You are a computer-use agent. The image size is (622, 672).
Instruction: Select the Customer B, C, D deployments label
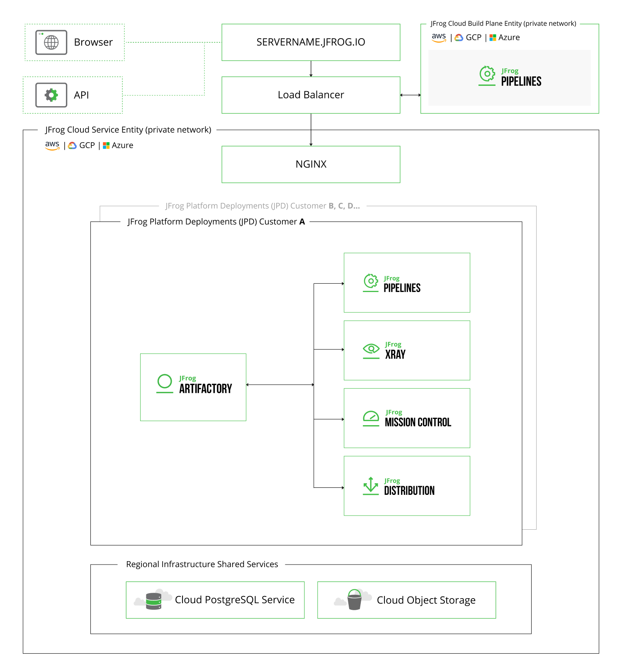(x=262, y=206)
